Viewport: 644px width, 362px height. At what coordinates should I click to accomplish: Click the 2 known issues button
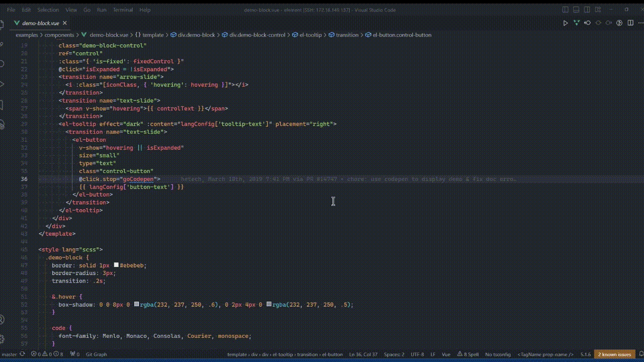click(x=614, y=354)
